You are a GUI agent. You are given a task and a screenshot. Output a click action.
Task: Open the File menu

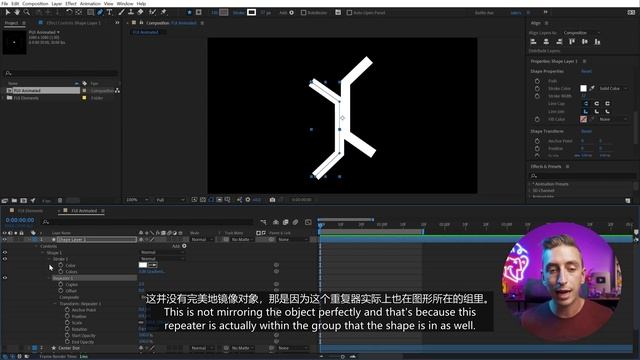[4, 3]
